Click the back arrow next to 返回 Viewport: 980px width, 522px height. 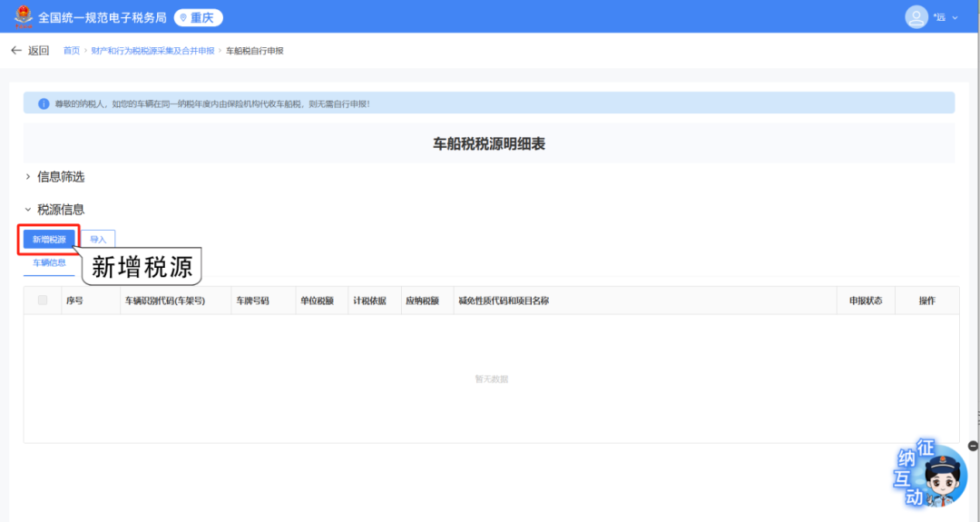tap(15, 51)
